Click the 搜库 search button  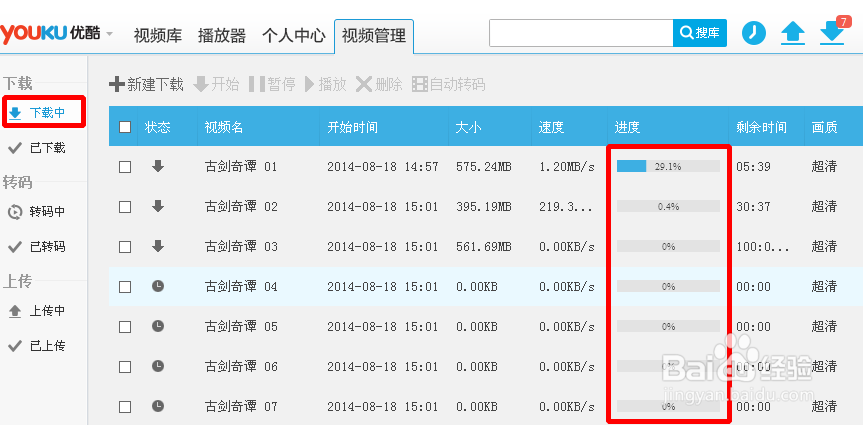pos(700,33)
